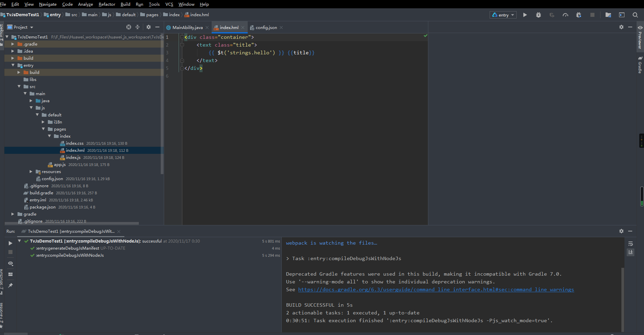The width and height of the screenshot is (644, 335).
Task: Expand the resources folder
Action: click(31, 172)
